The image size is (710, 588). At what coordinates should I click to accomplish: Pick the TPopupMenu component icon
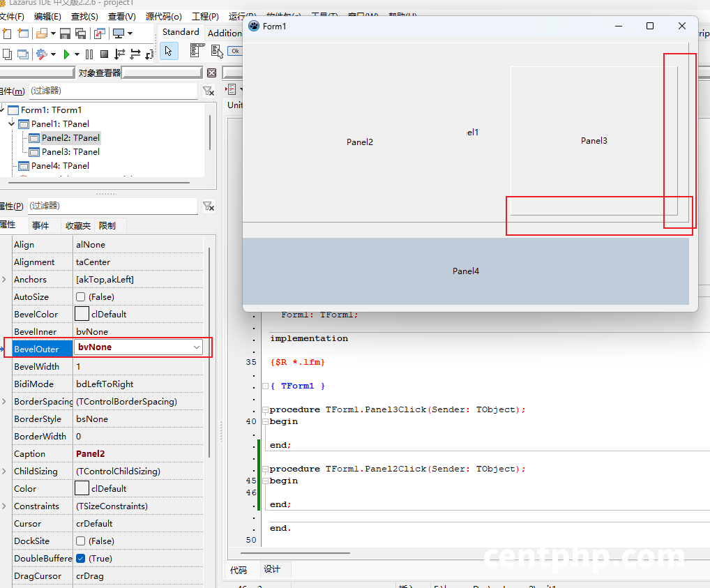click(217, 51)
